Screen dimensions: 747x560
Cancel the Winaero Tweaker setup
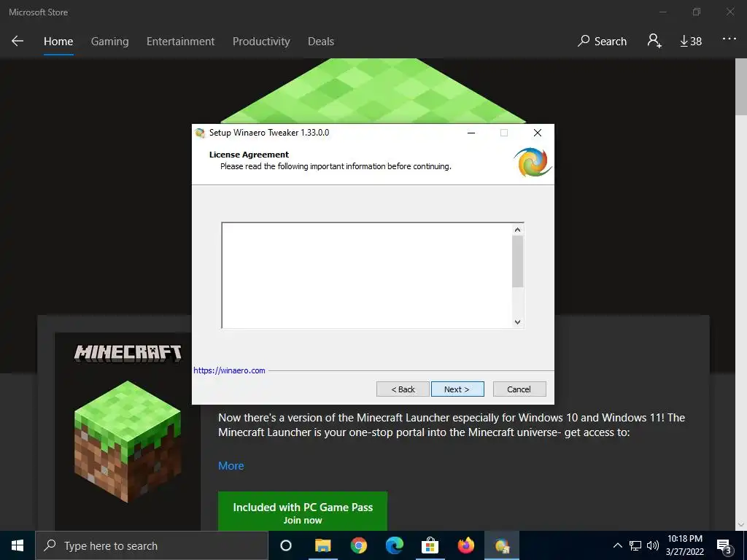coord(519,389)
